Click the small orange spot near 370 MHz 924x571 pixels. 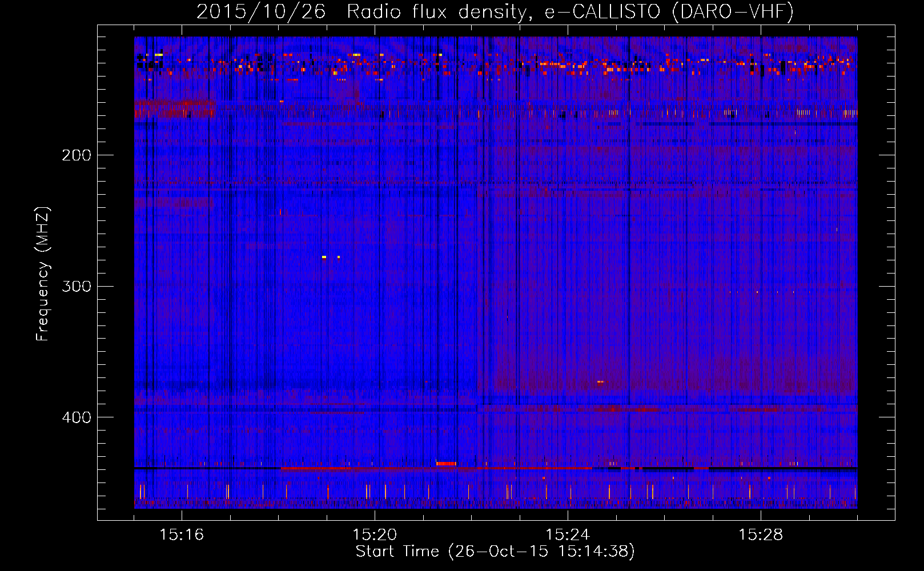[600, 381]
